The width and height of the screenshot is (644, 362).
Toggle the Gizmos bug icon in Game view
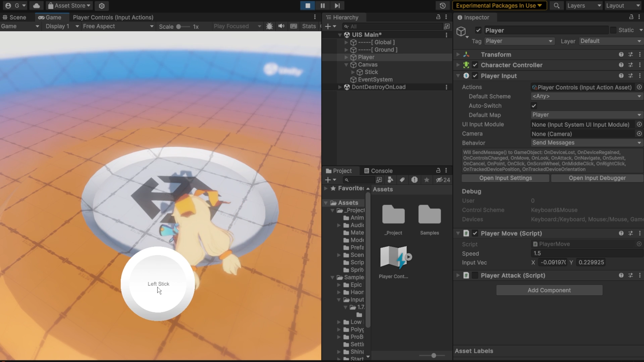(x=269, y=26)
